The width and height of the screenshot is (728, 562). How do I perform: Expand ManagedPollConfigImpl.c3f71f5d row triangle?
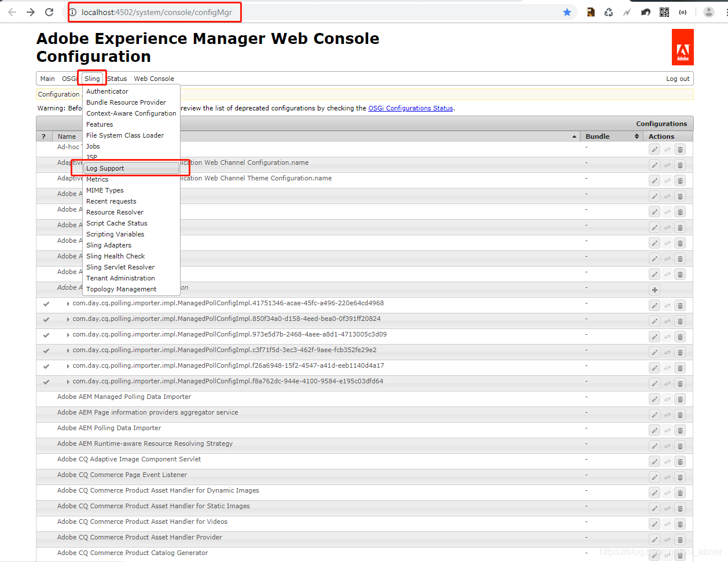[x=68, y=350]
